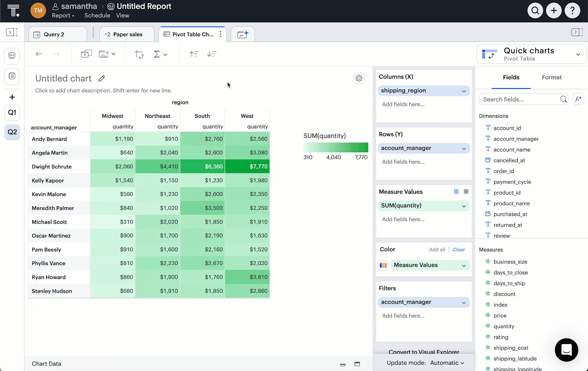Click the pencil icon to rename chart
588x371 pixels.
click(x=102, y=79)
